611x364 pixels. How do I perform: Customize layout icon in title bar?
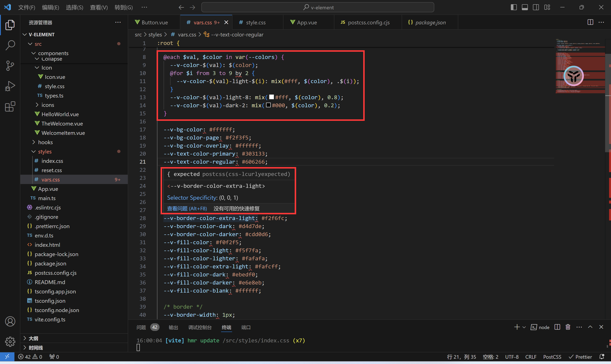point(547,7)
